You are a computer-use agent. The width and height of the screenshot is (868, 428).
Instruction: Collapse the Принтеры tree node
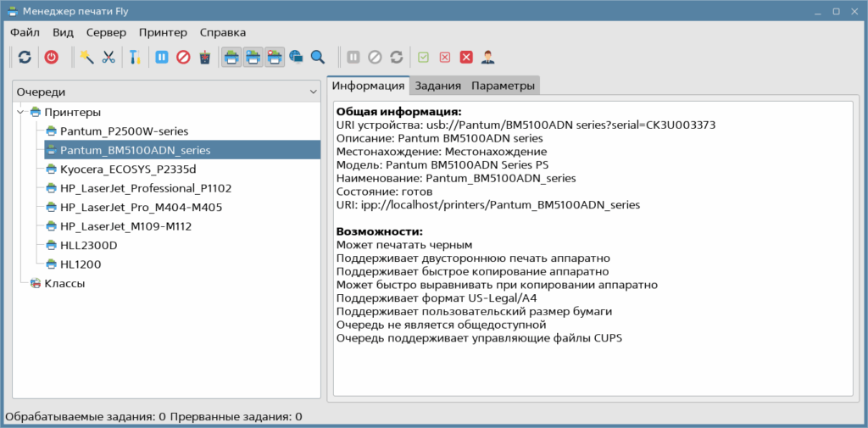pyautogui.click(x=20, y=112)
